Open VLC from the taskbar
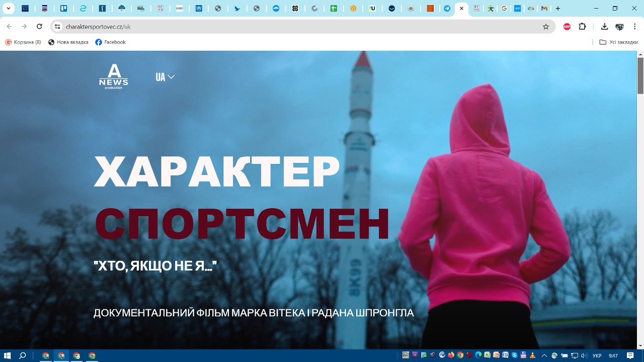644x362 pixels. point(532,355)
